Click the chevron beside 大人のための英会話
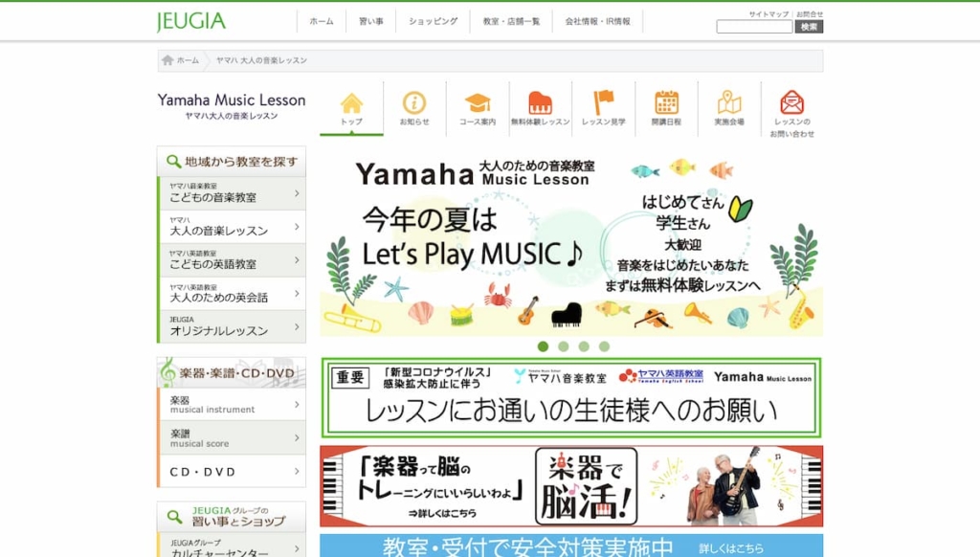Screen dimensions: 980x557 [297, 293]
